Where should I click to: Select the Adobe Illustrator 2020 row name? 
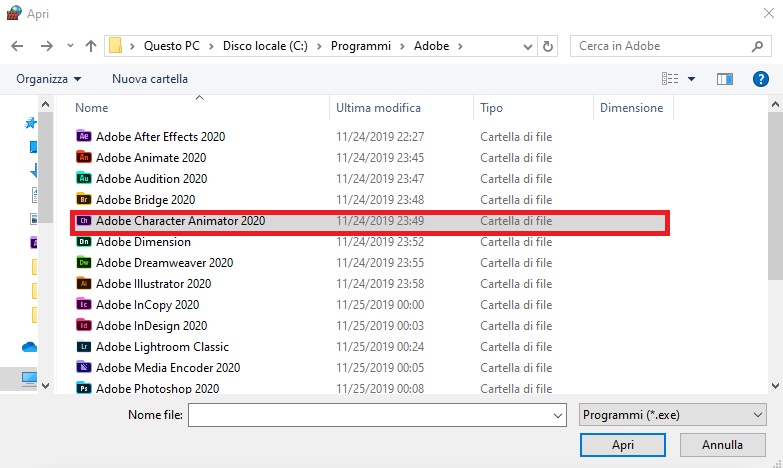(153, 284)
